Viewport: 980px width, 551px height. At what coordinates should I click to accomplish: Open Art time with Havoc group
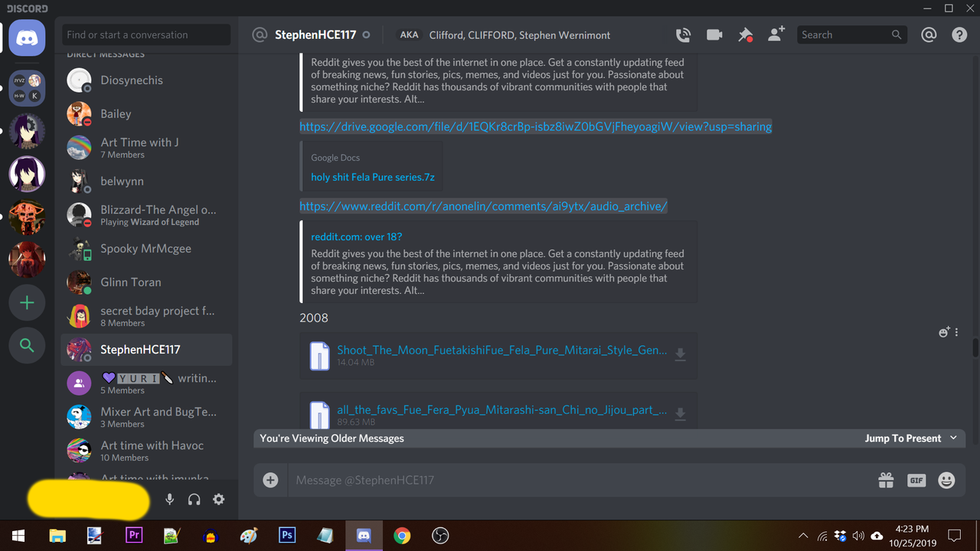[146, 451]
